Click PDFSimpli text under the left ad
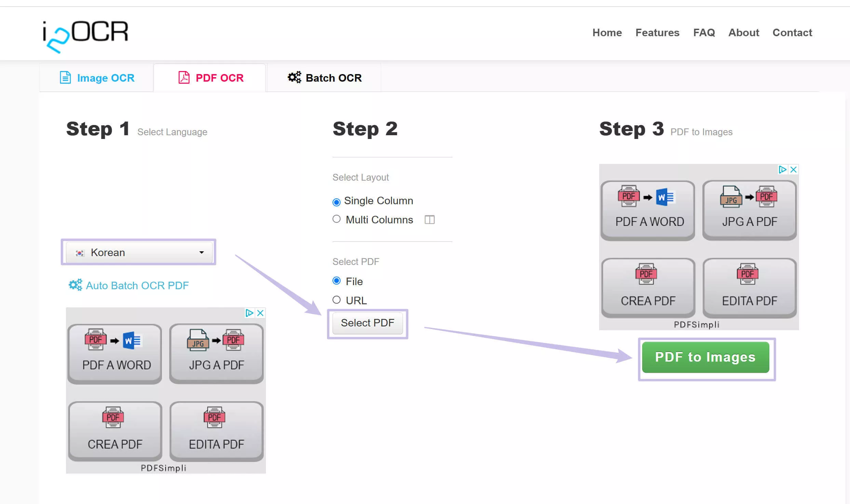Viewport: 850px width, 504px height. click(x=163, y=468)
